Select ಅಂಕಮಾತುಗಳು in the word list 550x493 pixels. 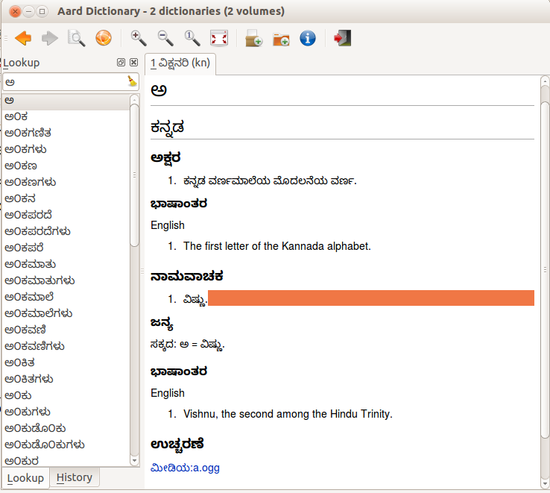[x=66, y=281]
